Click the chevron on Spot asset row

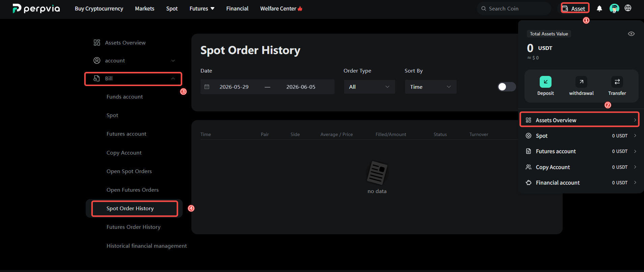tap(635, 136)
